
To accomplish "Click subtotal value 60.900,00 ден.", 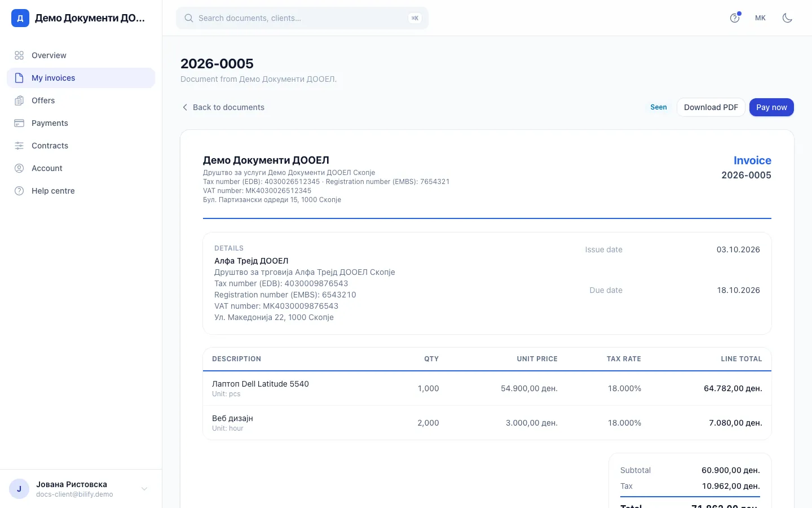I will (731, 470).
